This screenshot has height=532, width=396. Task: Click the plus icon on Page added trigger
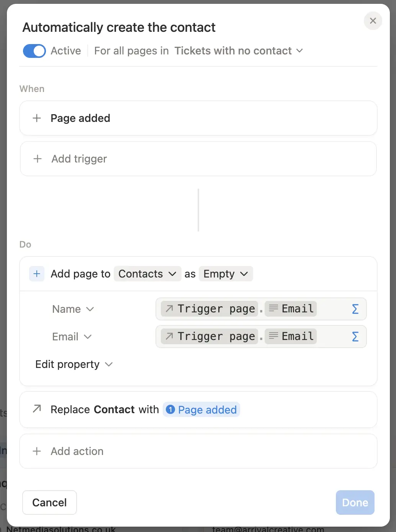(x=37, y=118)
